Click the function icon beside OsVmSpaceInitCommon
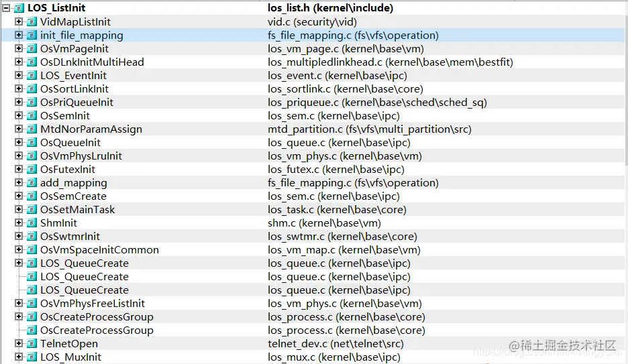This screenshot has width=628, height=364. [x=32, y=249]
